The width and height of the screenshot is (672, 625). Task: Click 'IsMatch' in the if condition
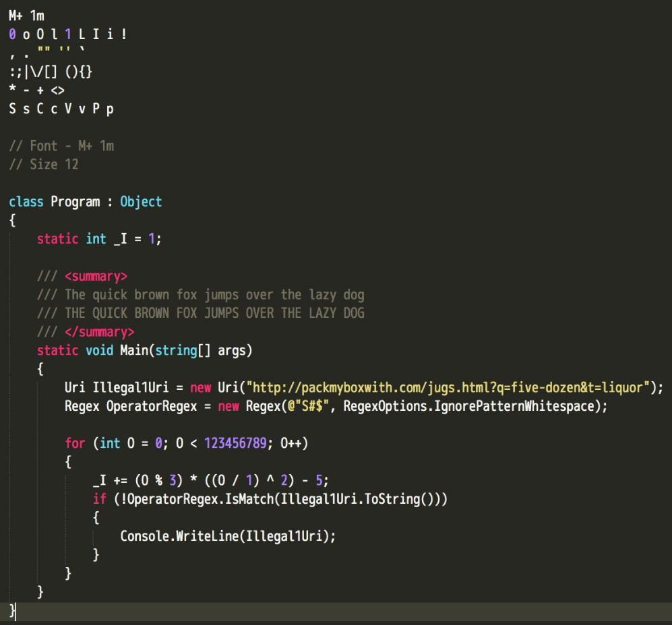[x=249, y=499]
